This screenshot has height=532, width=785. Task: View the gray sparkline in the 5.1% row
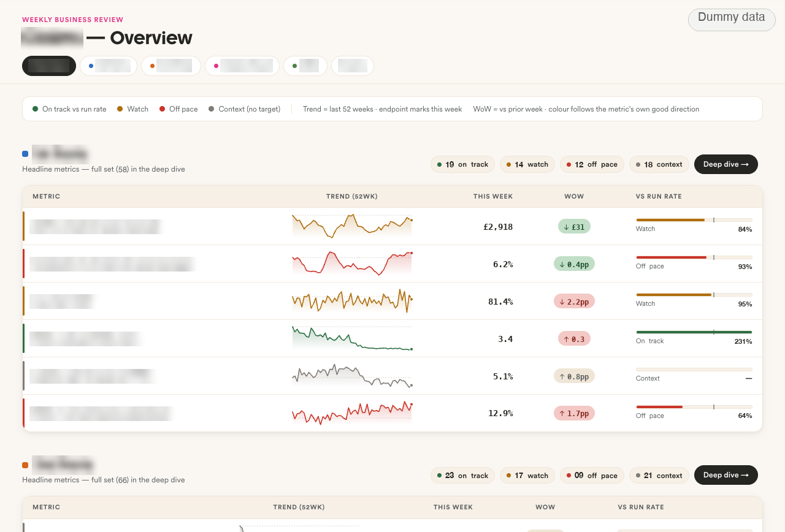pyautogui.click(x=352, y=376)
